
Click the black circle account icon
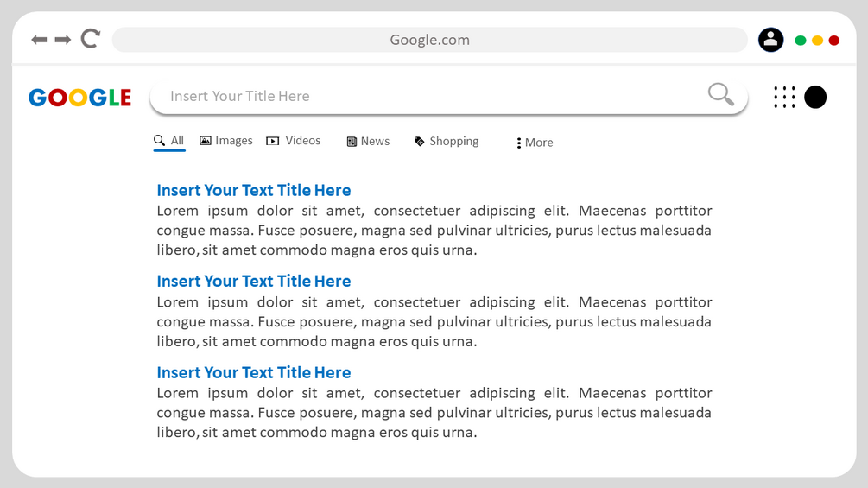(815, 97)
